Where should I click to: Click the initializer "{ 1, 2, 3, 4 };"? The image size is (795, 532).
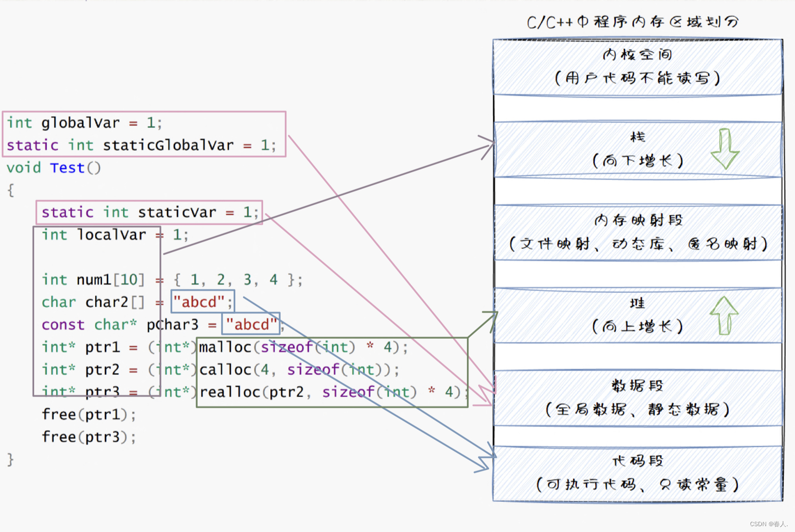pos(238,280)
